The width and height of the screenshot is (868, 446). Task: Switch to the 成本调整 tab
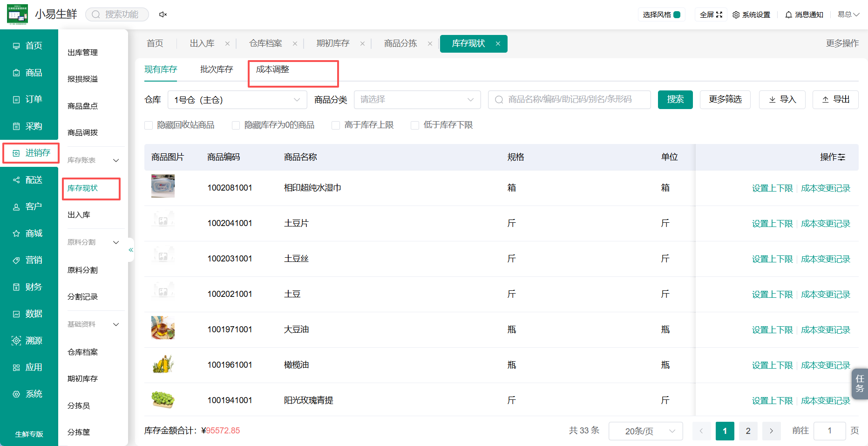[x=272, y=69]
